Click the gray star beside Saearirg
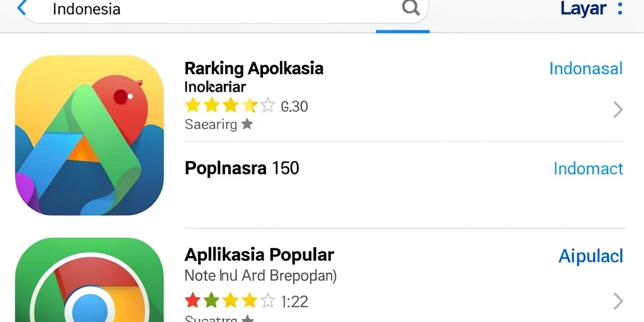This screenshot has height=322, width=644. (247, 124)
